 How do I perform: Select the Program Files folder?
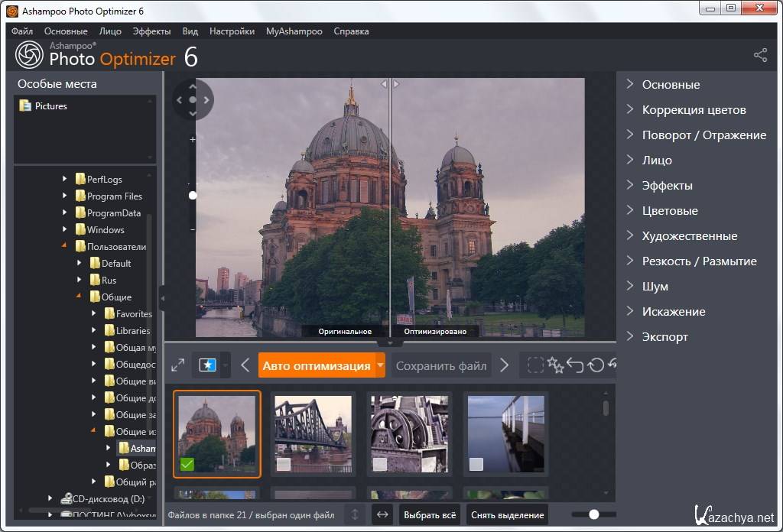tap(114, 196)
